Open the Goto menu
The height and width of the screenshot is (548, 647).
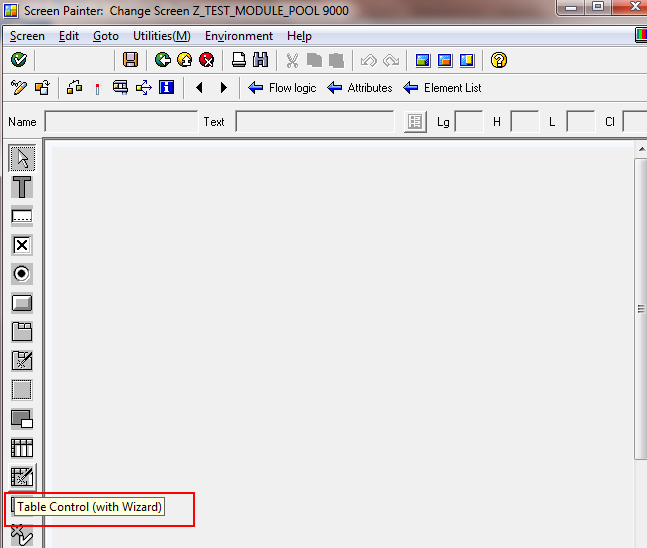click(106, 36)
